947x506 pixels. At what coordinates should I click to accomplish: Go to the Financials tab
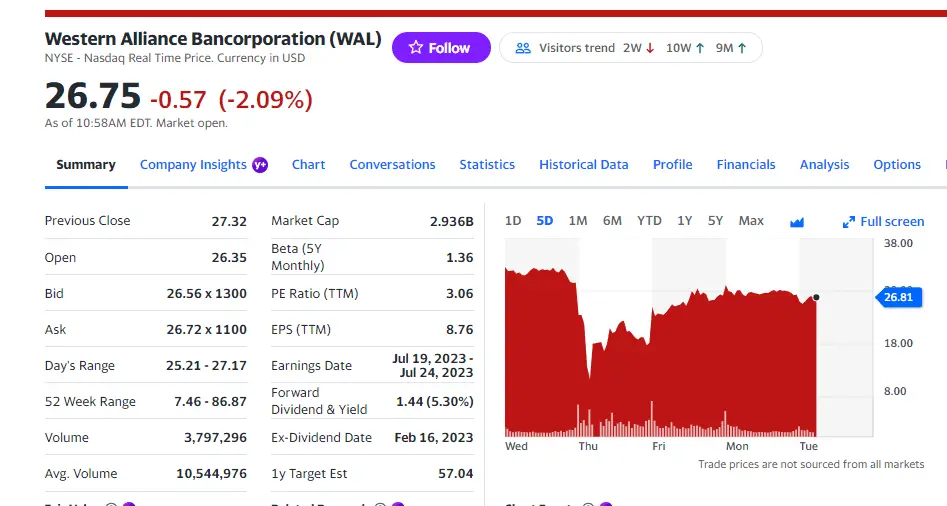[746, 165]
